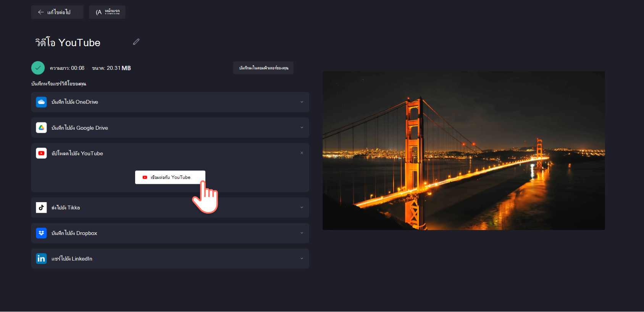
Task: Click the 'วิดีโอ YouTube' video title
Action: (68, 42)
